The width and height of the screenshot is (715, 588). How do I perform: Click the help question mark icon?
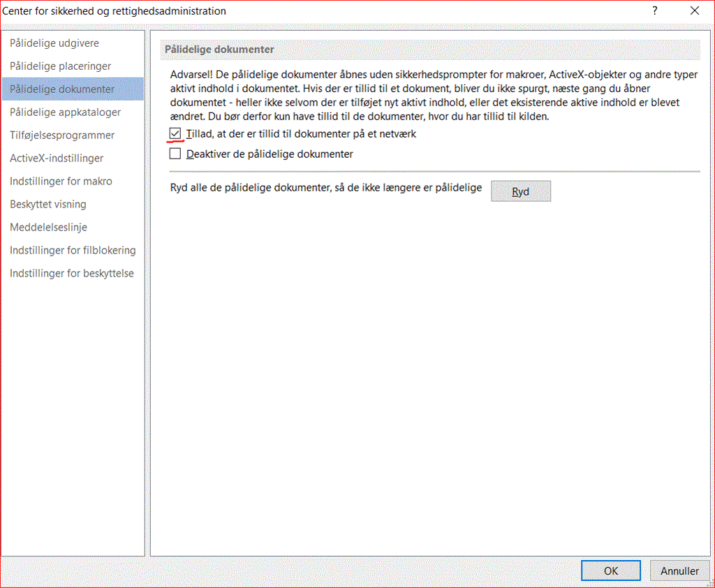coord(655,10)
